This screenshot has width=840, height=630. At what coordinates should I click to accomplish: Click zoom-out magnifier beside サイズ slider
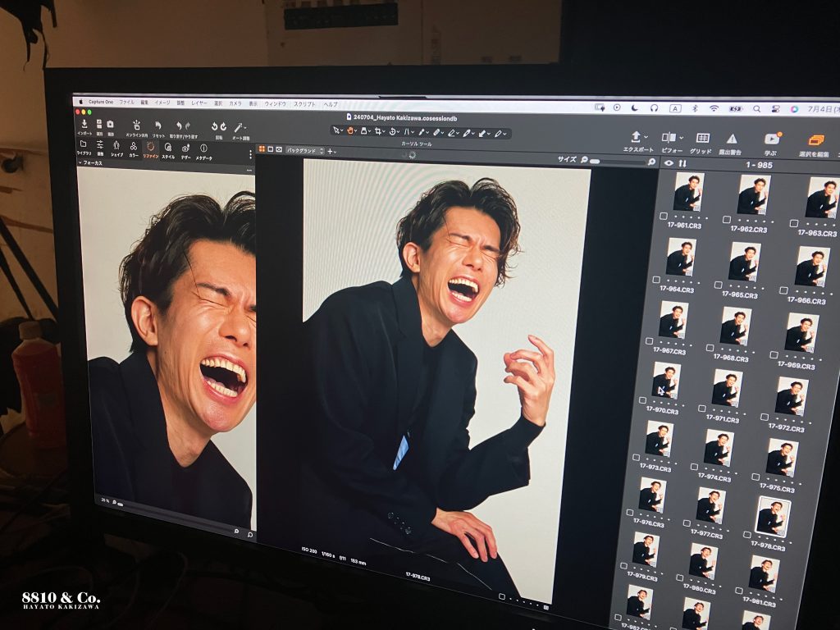tap(584, 160)
